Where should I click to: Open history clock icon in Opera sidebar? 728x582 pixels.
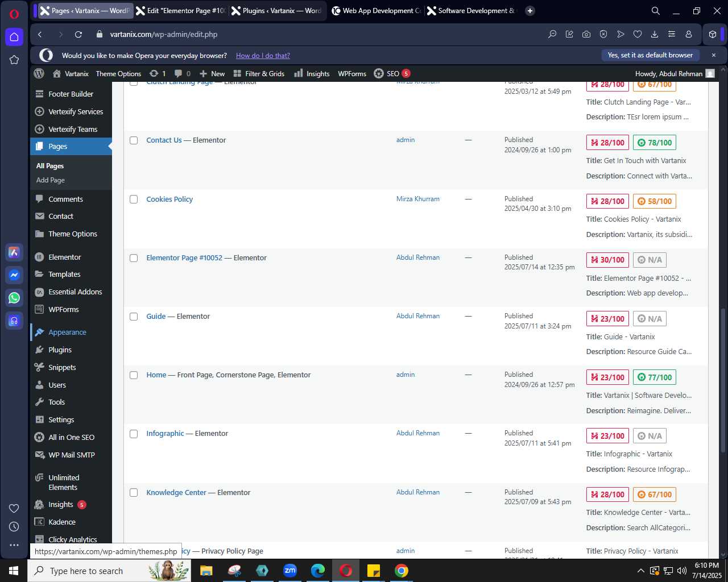(14, 527)
